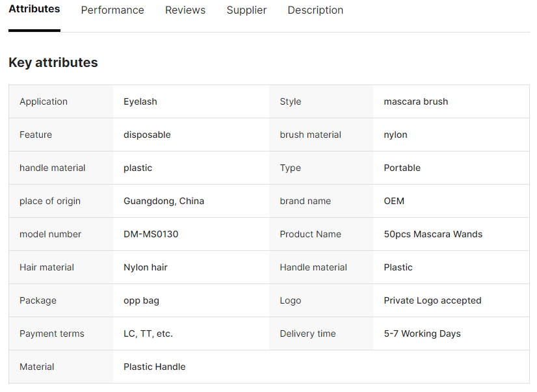The height and width of the screenshot is (392, 537).
Task: Click the 5-7 Working Days delivery time
Action: point(422,333)
